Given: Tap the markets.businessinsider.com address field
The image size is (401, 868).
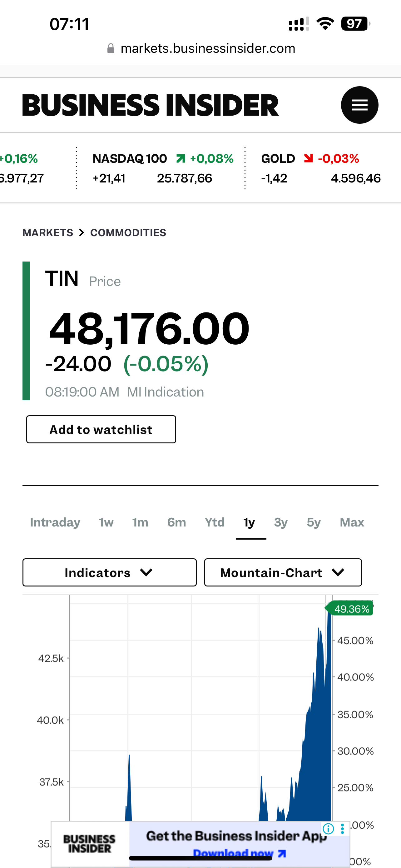Looking at the screenshot, I should (x=208, y=48).
